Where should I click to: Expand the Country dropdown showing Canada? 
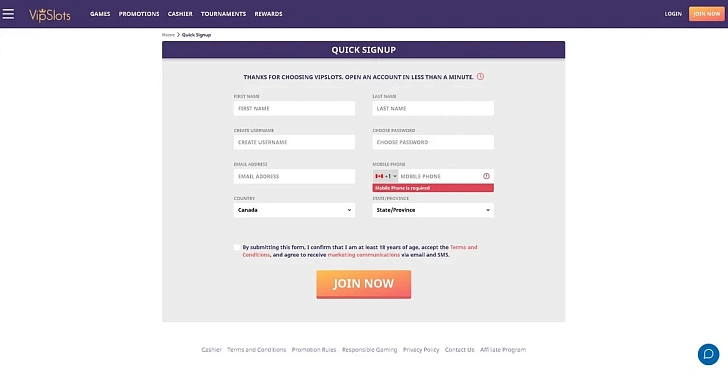click(294, 210)
